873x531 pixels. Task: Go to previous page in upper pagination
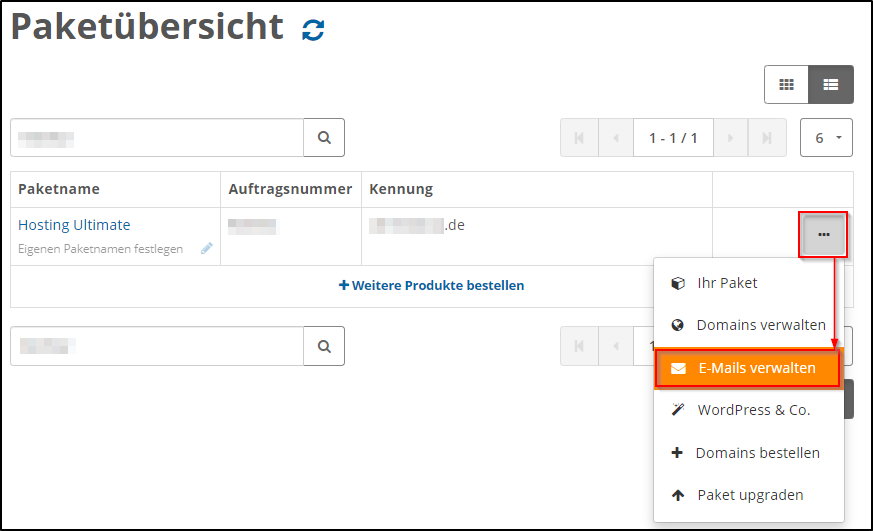pyautogui.click(x=616, y=137)
